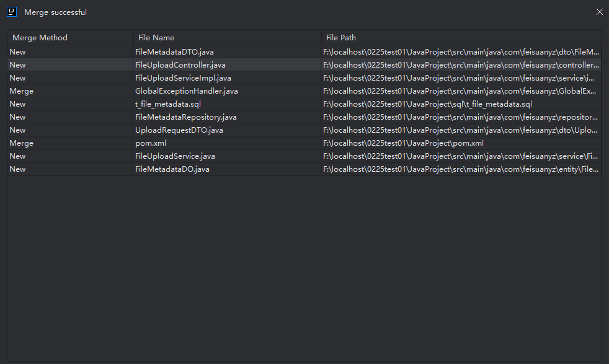
Task: Select FileUploadServiceImpl.java in the list
Action: click(x=183, y=78)
